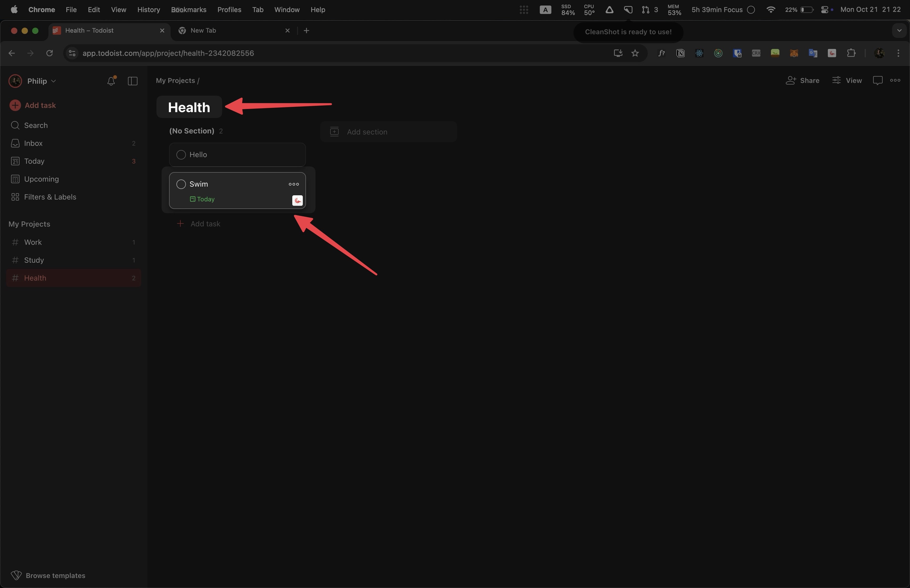This screenshot has width=910, height=588.
Task: Click the red Add task plus icon
Action: tap(15, 105)
